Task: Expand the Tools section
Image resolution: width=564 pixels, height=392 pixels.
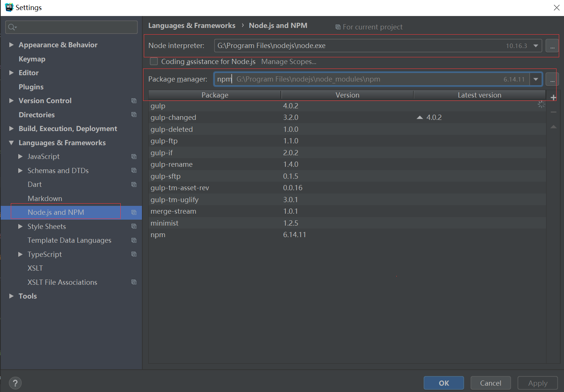Action: point(12,296)
